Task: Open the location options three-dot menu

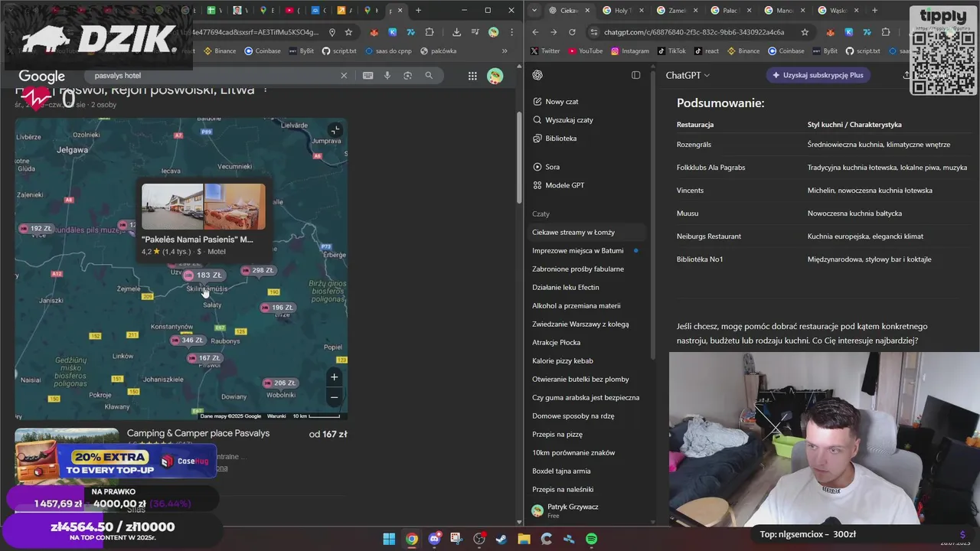Action: (266, 90)
